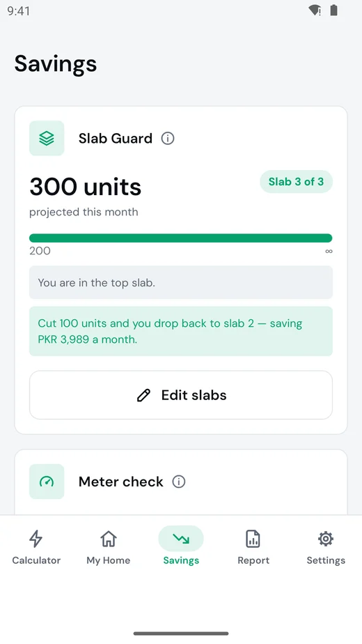The height and width of the screenshot is (644, 362).
Task: Open the Calculator lightning bolt tab
Action: pyautogui.click(x=36, y=539)
